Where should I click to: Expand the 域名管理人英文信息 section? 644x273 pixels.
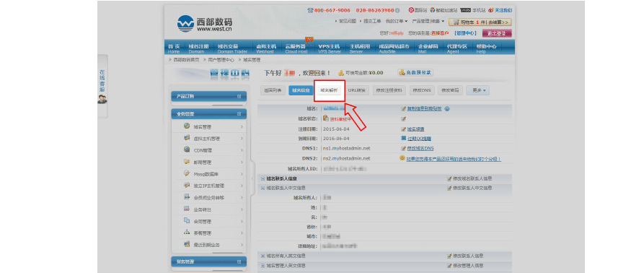(x=263, y=266)
